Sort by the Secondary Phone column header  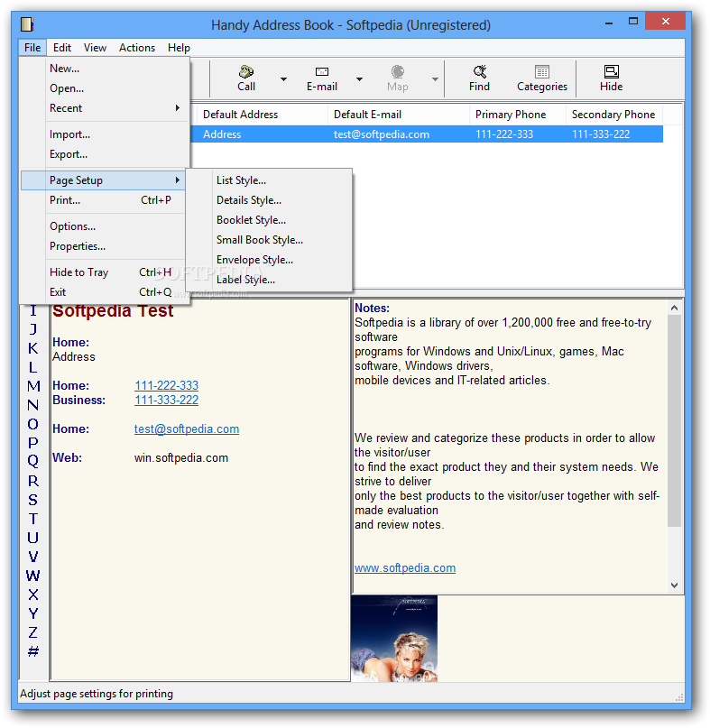[613, 115]
